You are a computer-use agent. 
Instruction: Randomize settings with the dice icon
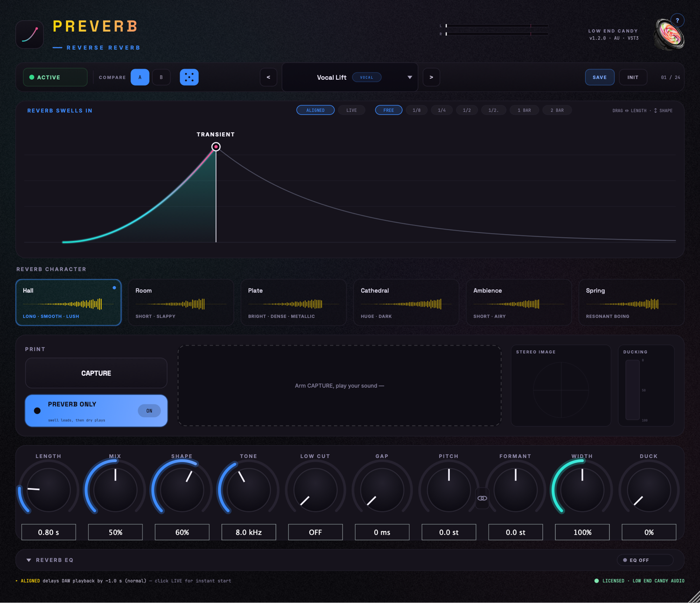[189, 77]
